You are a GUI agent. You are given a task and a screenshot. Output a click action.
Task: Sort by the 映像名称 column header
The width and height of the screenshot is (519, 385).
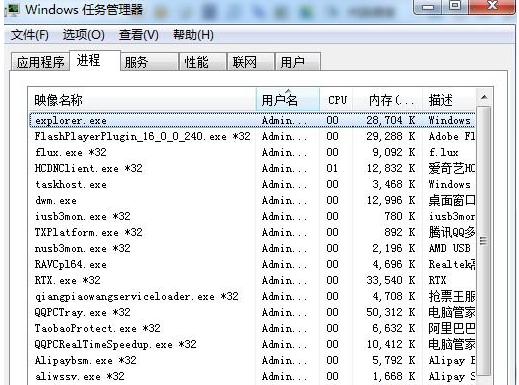click(x=142, y=100)
